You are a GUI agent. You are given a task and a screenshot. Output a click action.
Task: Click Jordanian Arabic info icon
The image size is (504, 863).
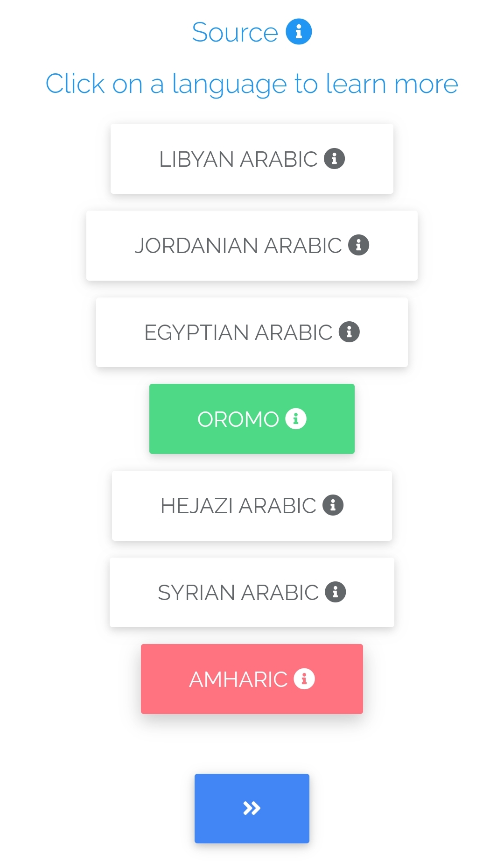pos(358,245)
